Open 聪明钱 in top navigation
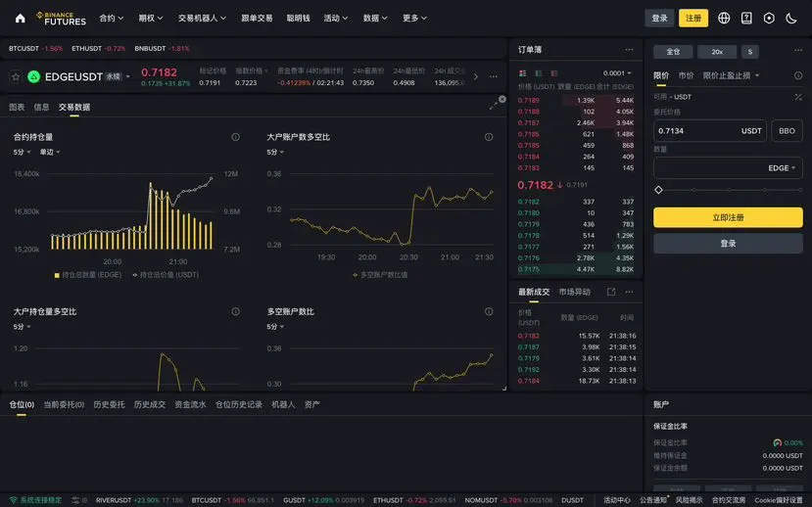Screen dimensions: 812x507 299,18
